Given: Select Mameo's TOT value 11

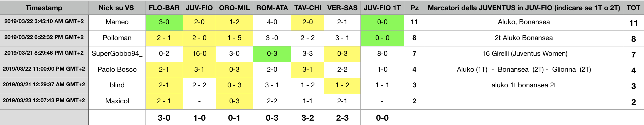Looking at the screenshot, I should [634, 23].
